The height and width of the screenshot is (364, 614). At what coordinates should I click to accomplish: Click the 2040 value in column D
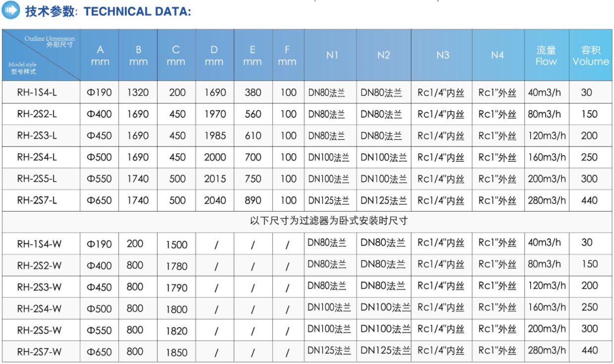pos(215,200)
